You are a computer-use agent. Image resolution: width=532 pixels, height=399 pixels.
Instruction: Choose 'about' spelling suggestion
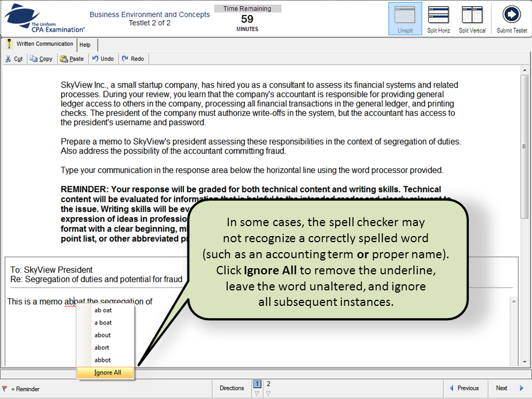click(x=103, y=335)
